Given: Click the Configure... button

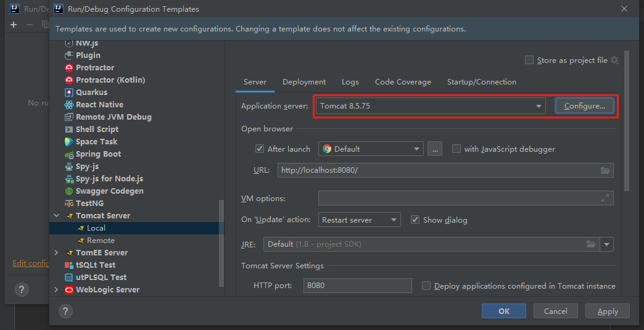Looking at the screenshot, I should click(585, 106).
